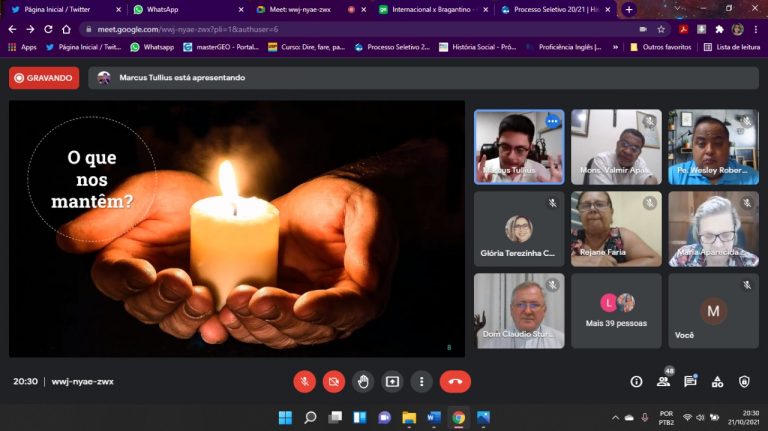Turn on the camera button

tap(334, 381)
